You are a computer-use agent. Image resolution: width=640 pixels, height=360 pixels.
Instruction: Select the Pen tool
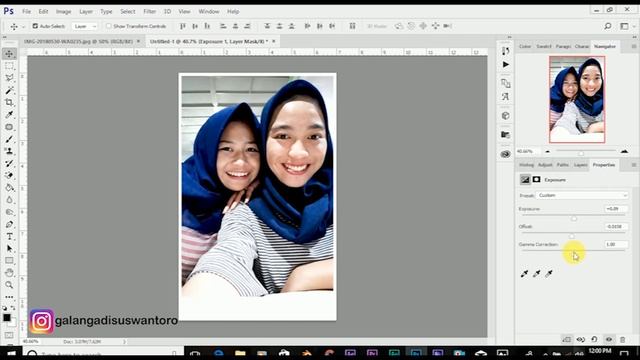click(x=9, y=224)
